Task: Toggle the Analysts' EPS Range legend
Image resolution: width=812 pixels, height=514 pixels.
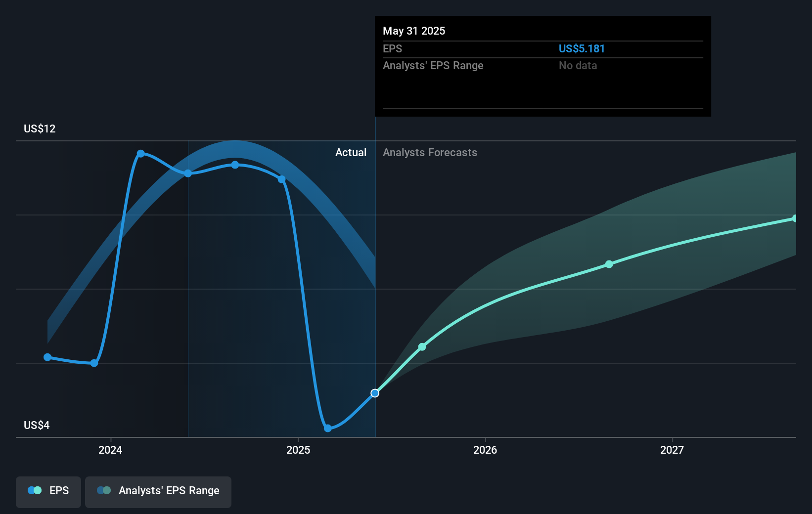Action: (158, 492)
